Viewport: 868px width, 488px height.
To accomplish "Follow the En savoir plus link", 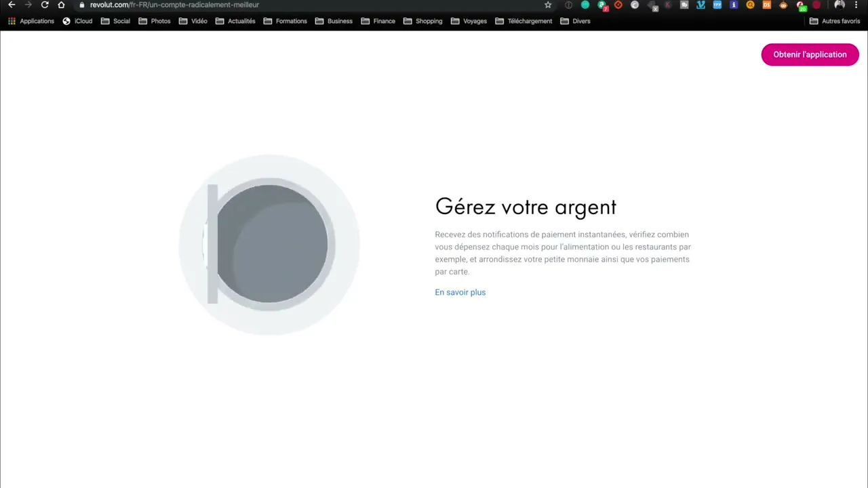I will click(x=460, y=292).
